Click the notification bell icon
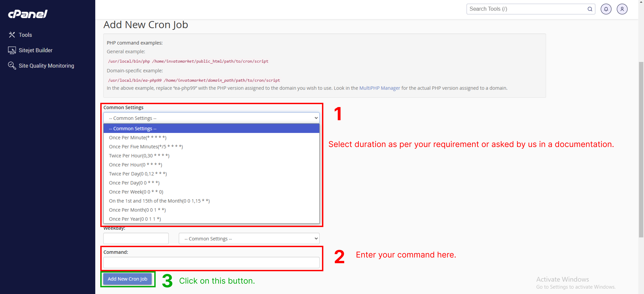This screenshot has height=294, width=644. coord(606,9)
